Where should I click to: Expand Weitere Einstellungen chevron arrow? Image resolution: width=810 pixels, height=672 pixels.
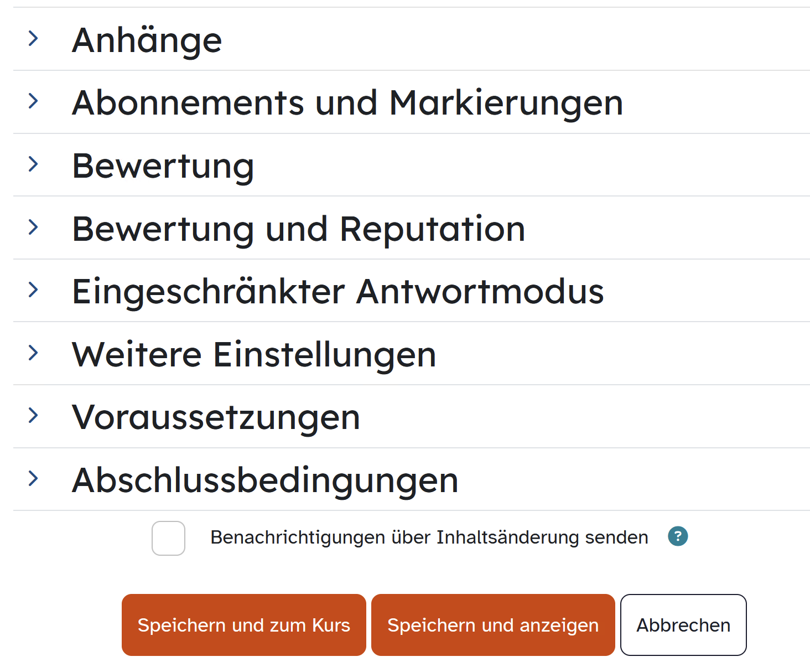(x=33, y=353)
